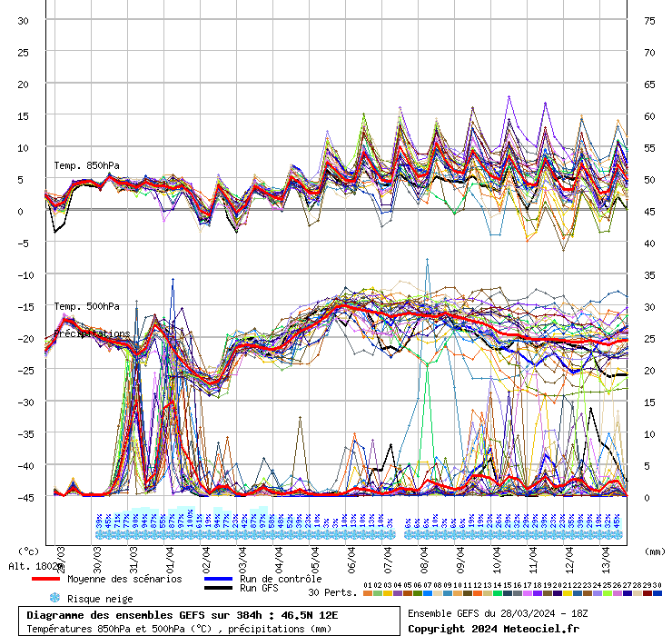
Task: Select the dark olive perturbation 11 swatch
Action: 468,593
